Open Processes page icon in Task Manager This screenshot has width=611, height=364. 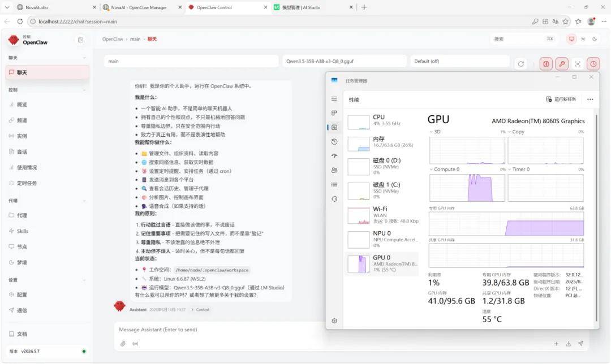[334, 113]
